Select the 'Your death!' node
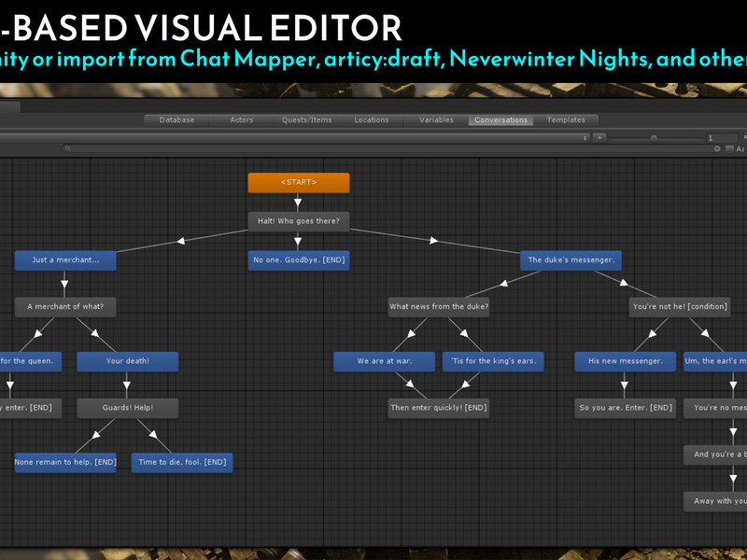The width and height of the screenshot is (747, 560). point(128,362)
